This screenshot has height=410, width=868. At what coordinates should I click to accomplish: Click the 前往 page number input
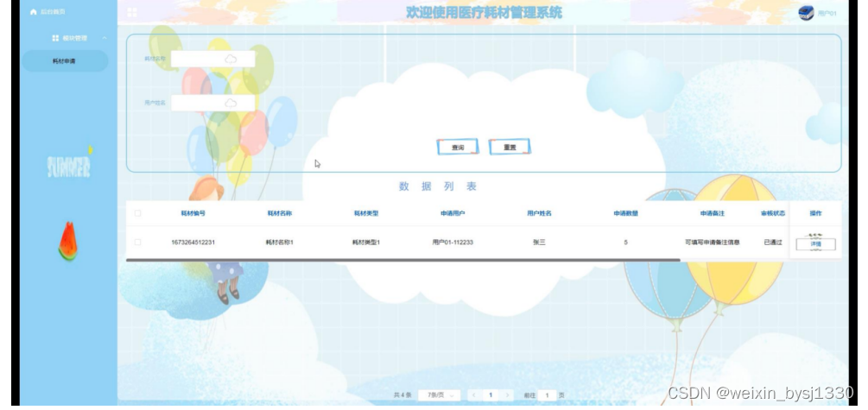pos(547,395)
